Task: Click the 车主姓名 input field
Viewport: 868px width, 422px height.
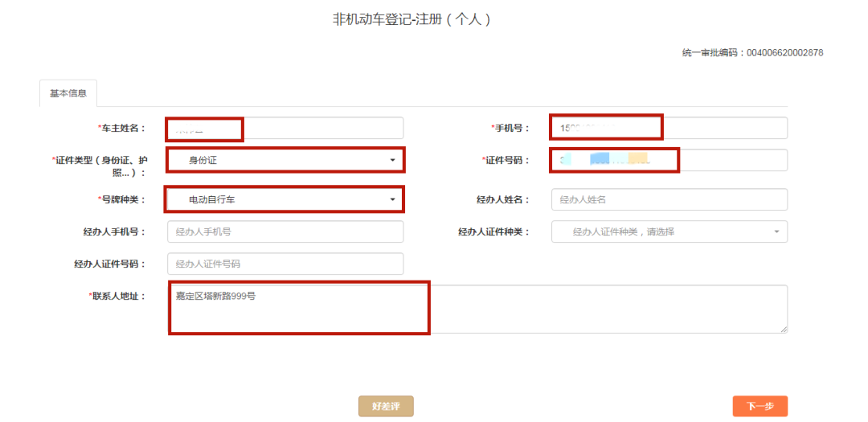Action: click(285, 129)
